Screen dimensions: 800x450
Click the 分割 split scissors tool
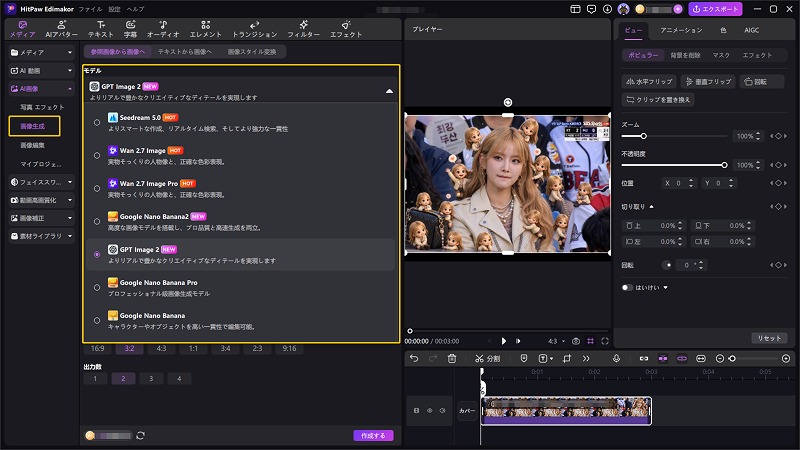pos(487,359)
